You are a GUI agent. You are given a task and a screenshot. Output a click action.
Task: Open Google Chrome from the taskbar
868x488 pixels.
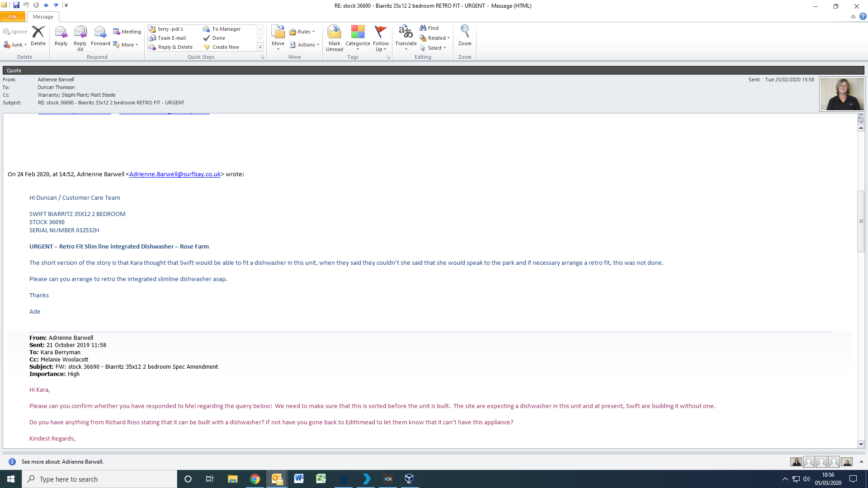255,479
